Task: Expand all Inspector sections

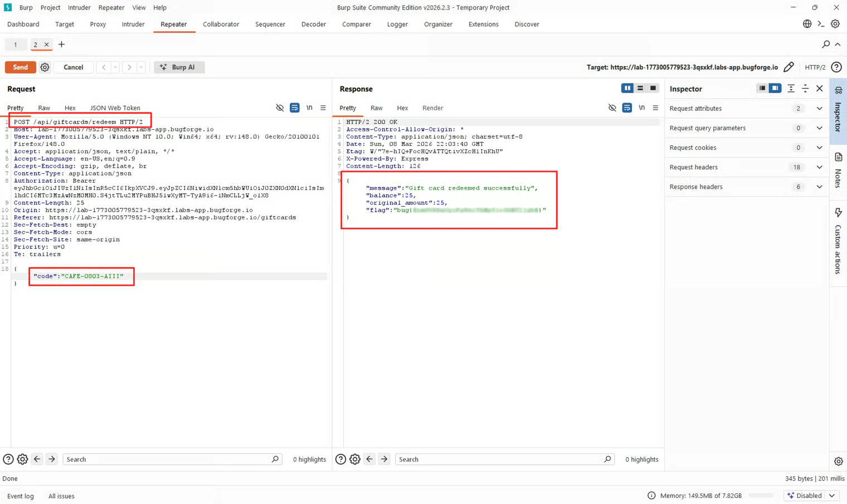Action: pos(791,89)
